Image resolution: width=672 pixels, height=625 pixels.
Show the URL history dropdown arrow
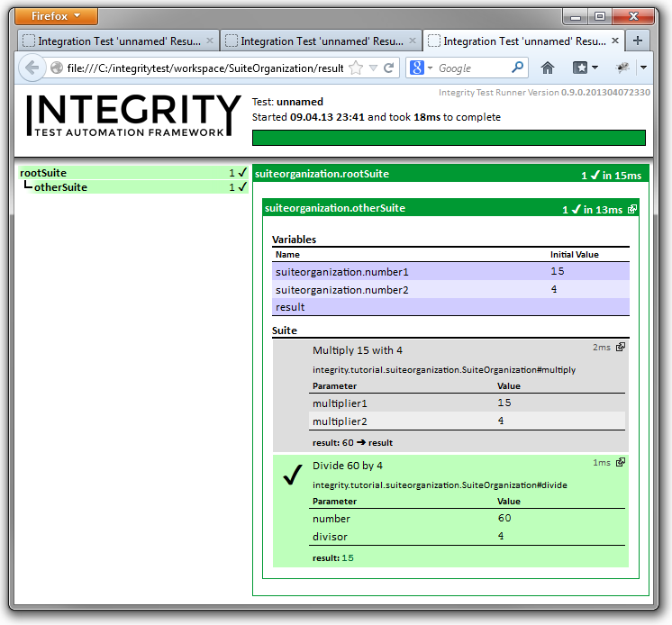point(373,68)
